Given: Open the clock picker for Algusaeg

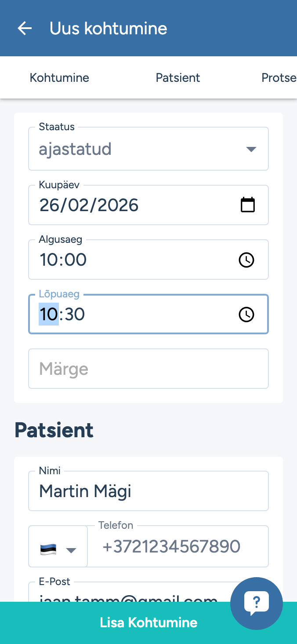Looking at the screenshot, I should click(x=246, y=260).
